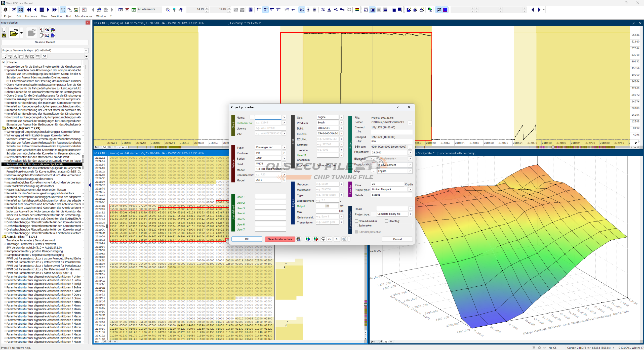This screenshot has height=350, width=644.
Task: Click Cancel in Project properties dialog
Action: pyautogui.click(x=397, y=239)
